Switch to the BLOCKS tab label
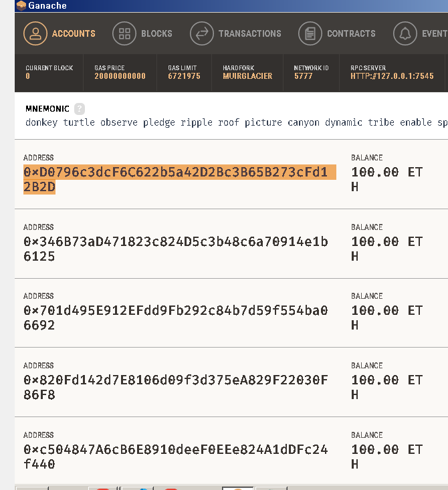Viewport: 448px width, 490px height. pyautogui.click(x=156, y=33)
